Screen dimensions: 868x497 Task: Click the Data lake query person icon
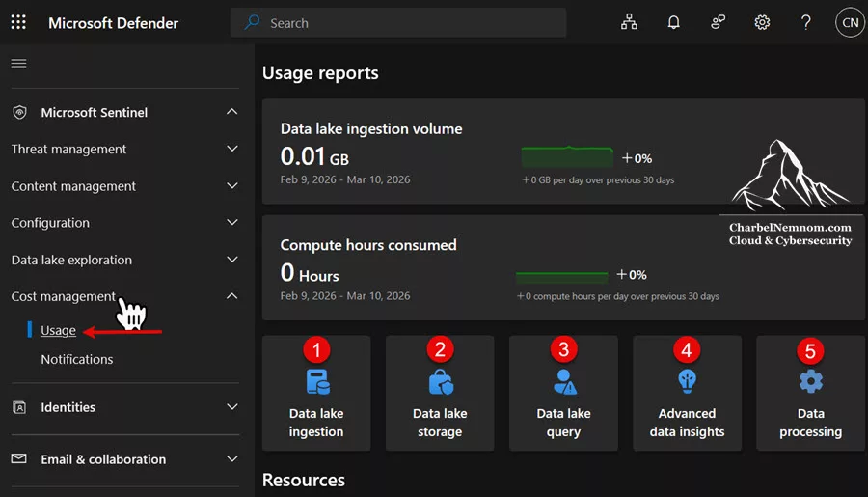coord(564,382)
